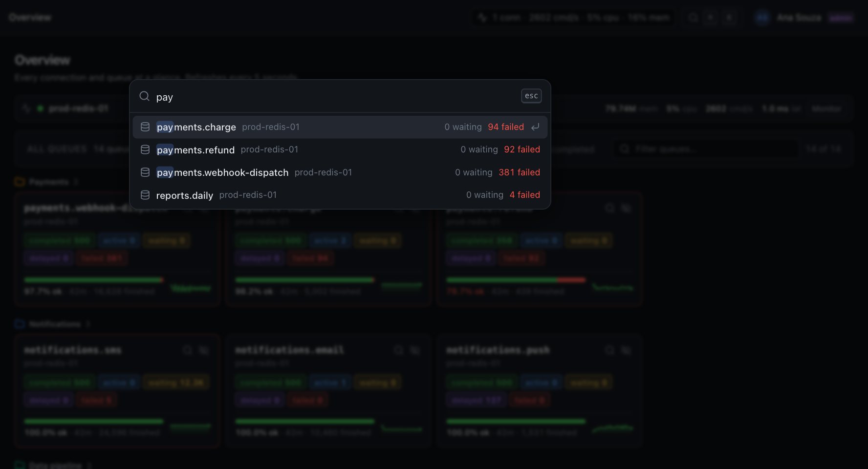Click "0 waiting" on the payments.charge row

[x=463, y=127]
